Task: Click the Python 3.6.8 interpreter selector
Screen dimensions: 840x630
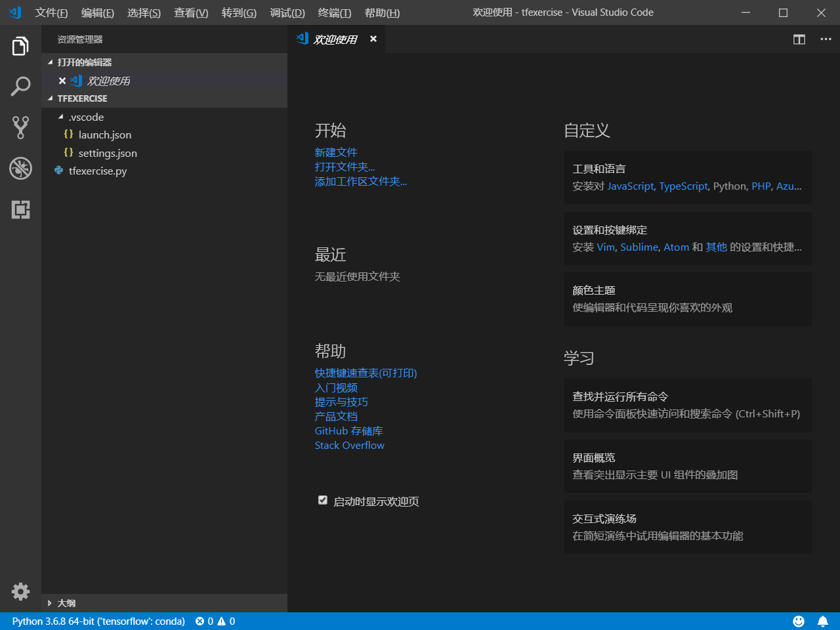Action: click(x=98, y=621)
